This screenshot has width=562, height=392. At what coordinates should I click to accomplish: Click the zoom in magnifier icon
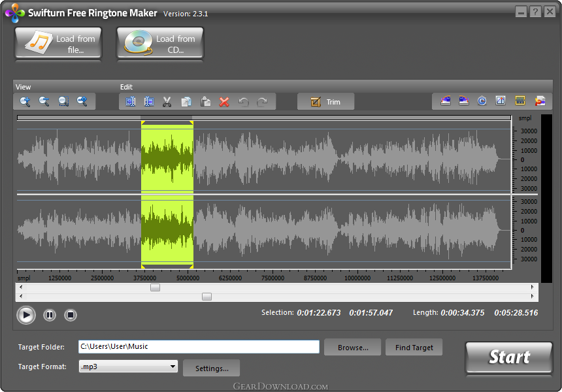pos(25,101)
